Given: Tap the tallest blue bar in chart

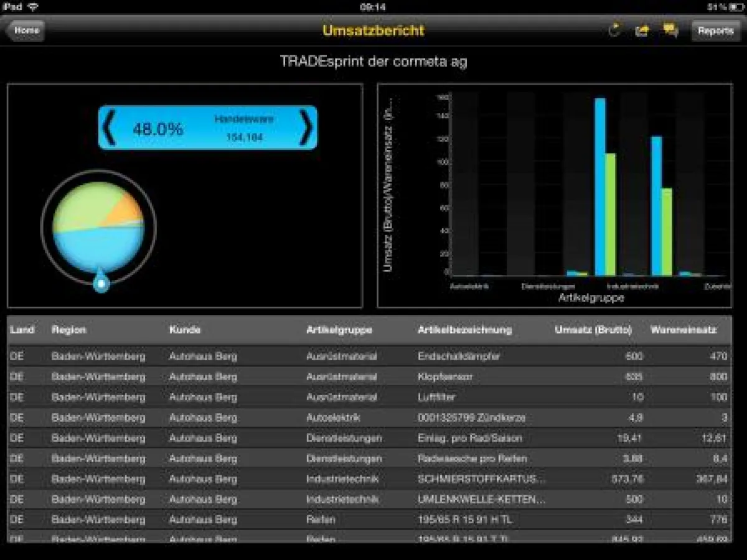Looking at the screenshot, I should click(x=599, y=187).
